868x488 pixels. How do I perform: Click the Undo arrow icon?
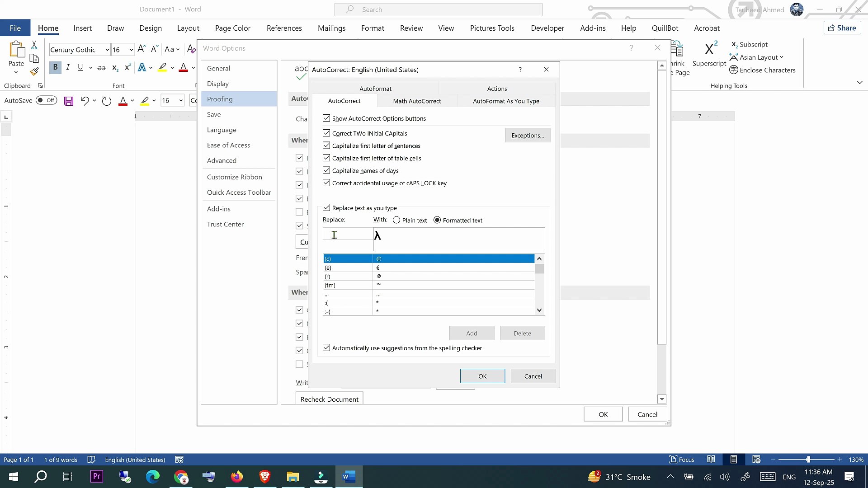pos(84,101)
